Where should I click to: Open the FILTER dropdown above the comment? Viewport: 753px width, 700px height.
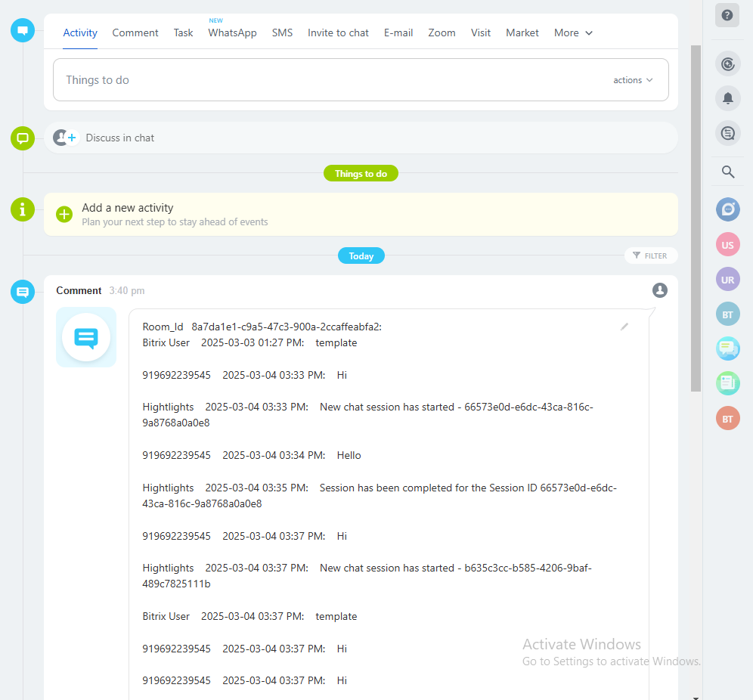[x=651, y=256]
